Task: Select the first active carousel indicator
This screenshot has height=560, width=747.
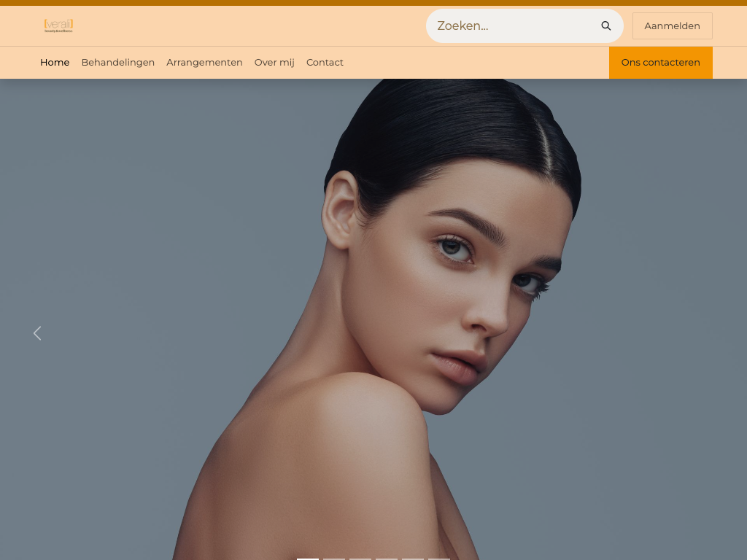Action: [308, 558]
